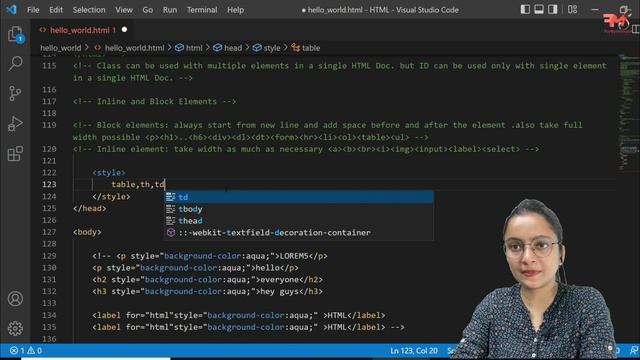The image size is (640, 360).
Task: Click Ln 123, Col 20 status item
Action: tap(413, 350)
